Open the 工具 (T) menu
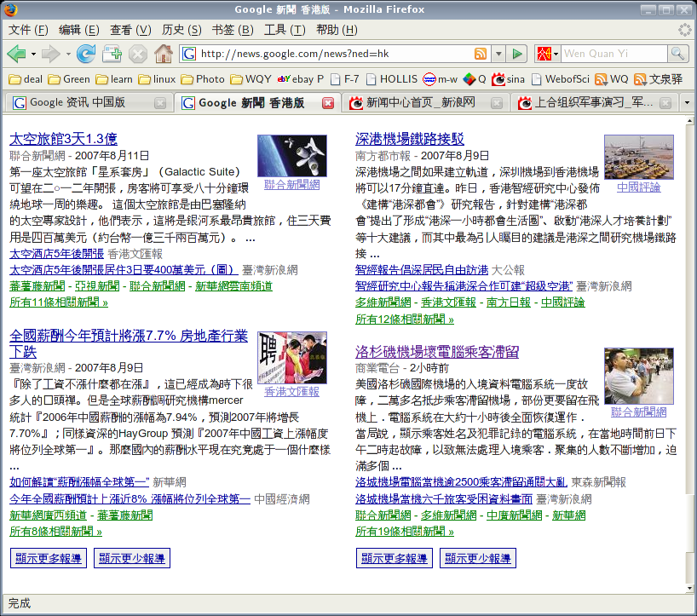 tap(285, 30)
